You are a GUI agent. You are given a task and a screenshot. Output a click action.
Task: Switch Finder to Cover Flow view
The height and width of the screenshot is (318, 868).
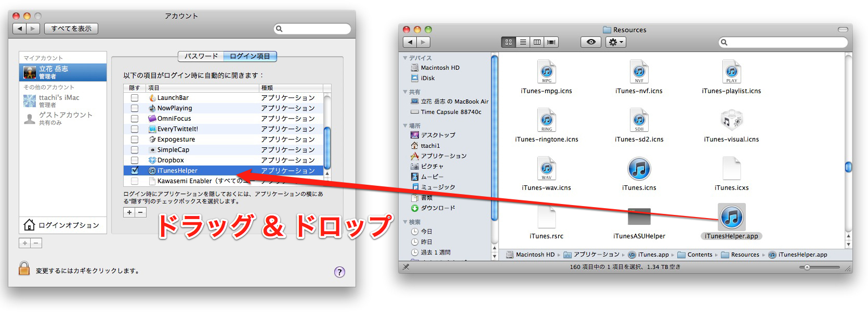click(551, 42)
